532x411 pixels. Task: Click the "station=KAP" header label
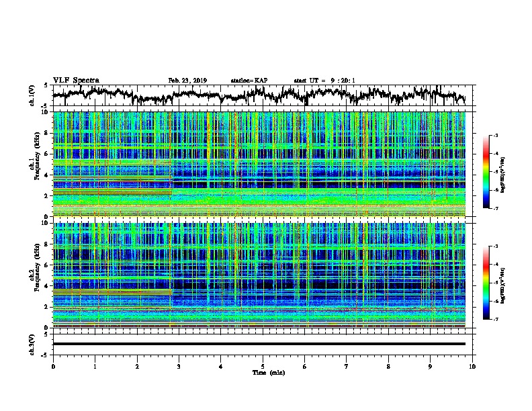click(x=249, y=81)
